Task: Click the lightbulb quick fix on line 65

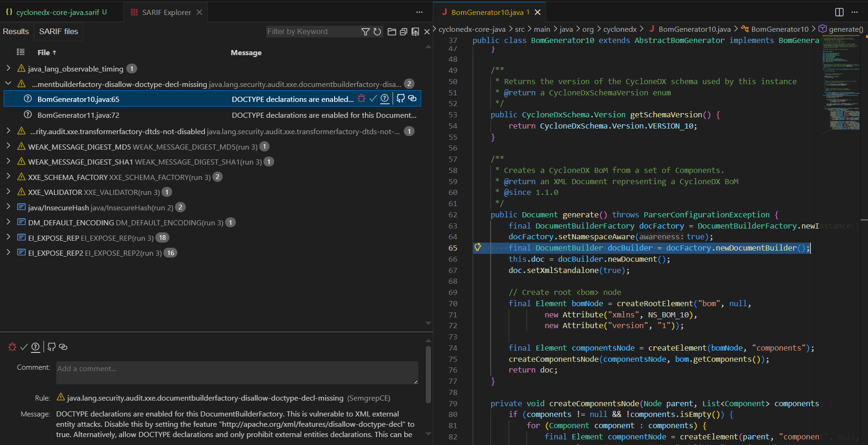Action: click(478, 247)
